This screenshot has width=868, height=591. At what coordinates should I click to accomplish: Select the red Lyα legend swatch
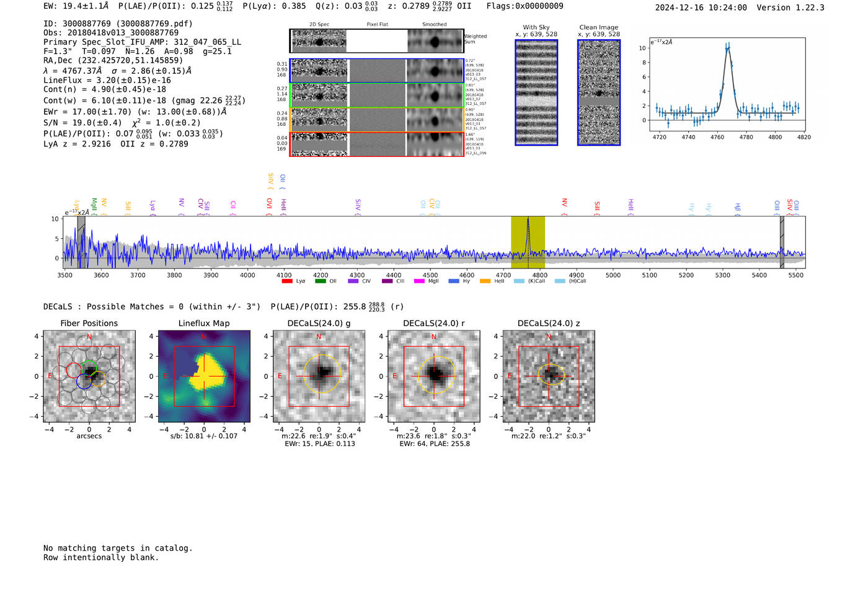(x=287, y=281)
